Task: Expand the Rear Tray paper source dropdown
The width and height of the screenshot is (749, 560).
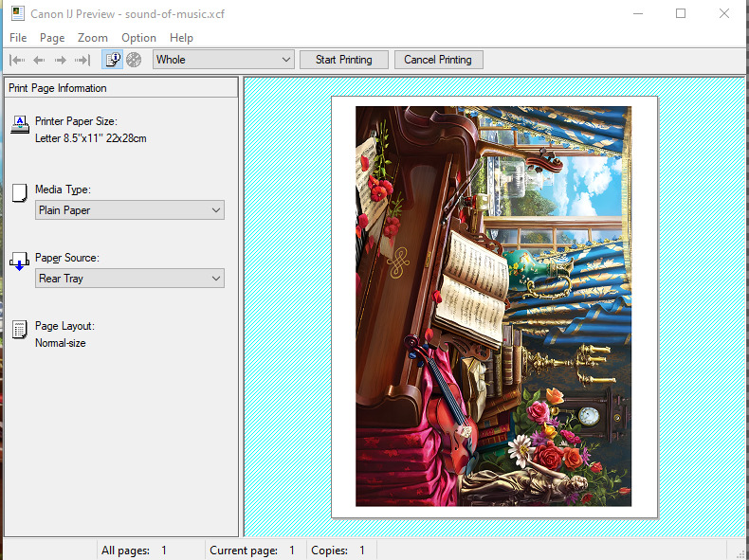Action: [x=130, y=279]
